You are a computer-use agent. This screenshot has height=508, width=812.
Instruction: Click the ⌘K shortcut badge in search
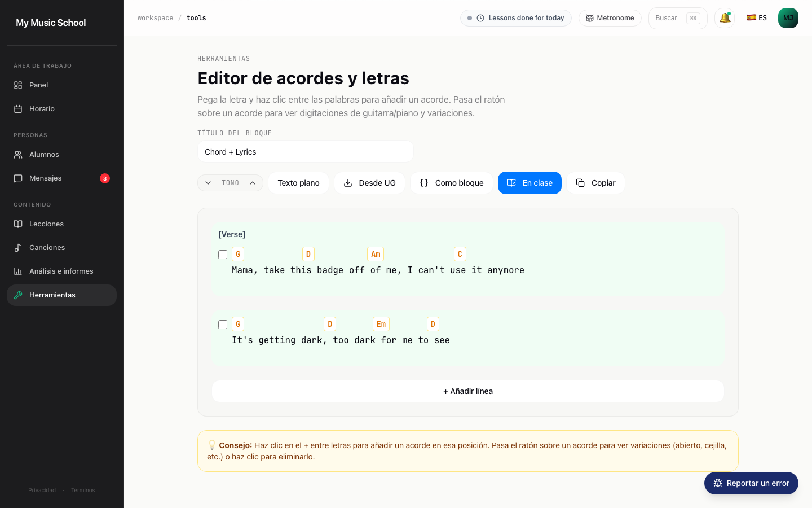pos(694,18)
